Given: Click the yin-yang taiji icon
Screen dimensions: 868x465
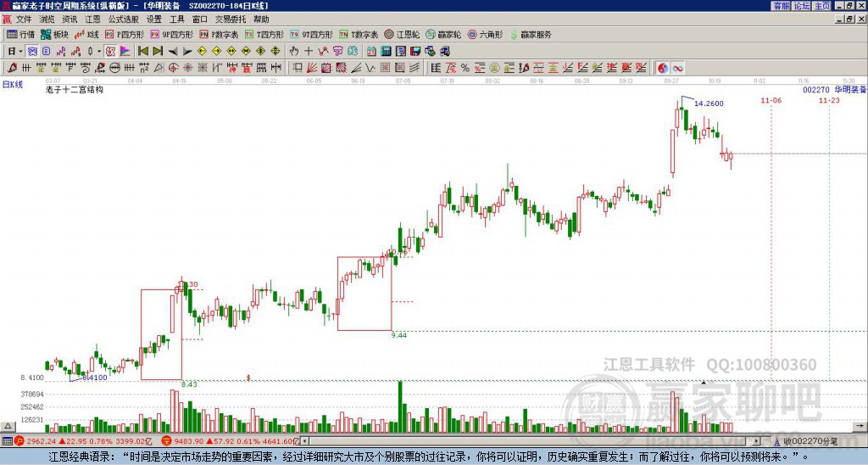Looking at the screenshot, I should [x=662, y=68].
